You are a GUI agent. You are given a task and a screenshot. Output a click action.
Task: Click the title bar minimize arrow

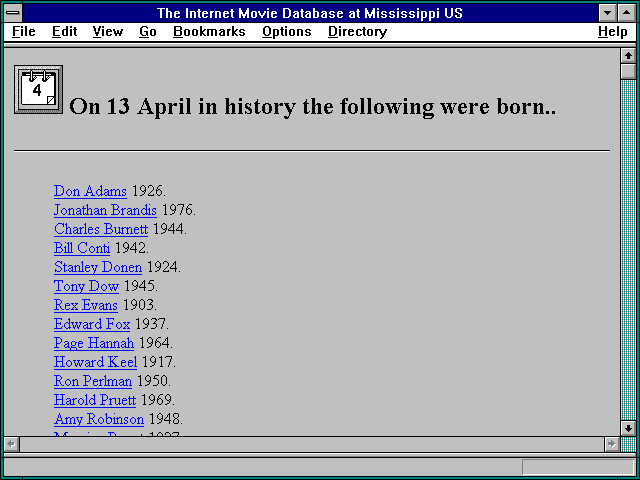[608, 13]
